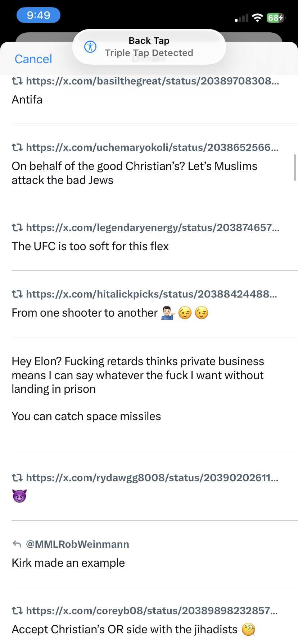This screenshot has width=298, height=644.
Task: Tap the drafts list scrollbar indicator
Action: pyautogui.click(x=295, y=167)
